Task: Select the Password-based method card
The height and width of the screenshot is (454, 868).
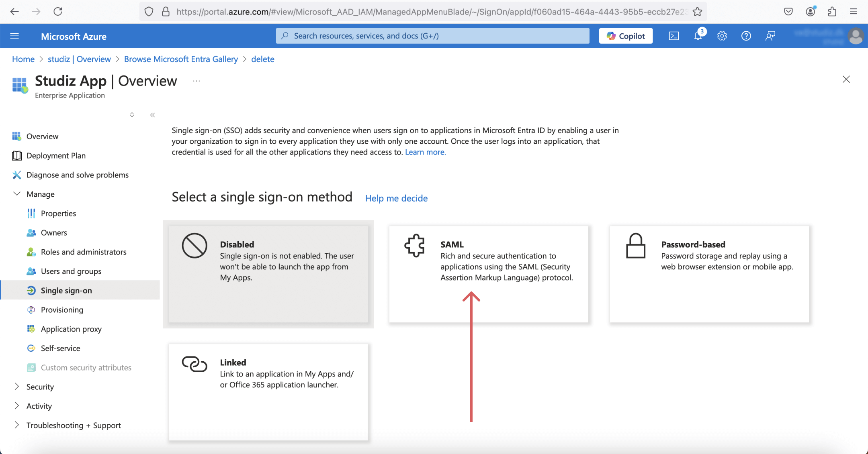Action: click(x=709, y=274)
